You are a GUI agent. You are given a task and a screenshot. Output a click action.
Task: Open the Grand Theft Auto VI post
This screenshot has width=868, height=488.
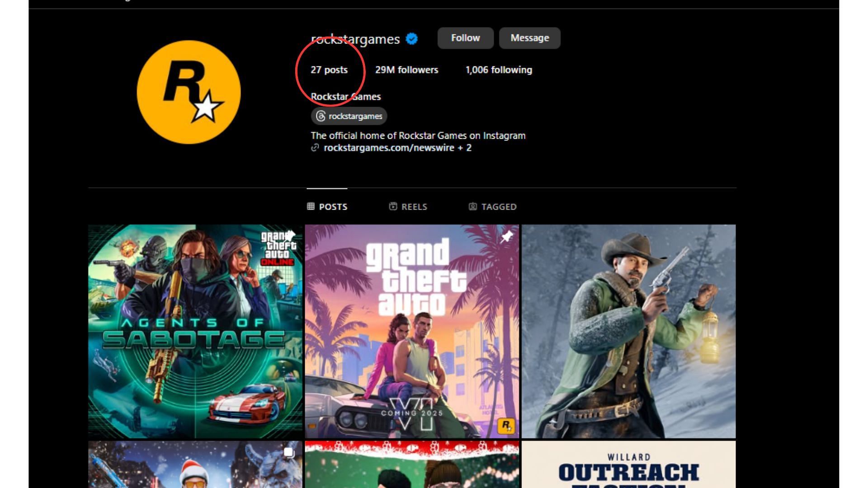[x=412, y=331]
